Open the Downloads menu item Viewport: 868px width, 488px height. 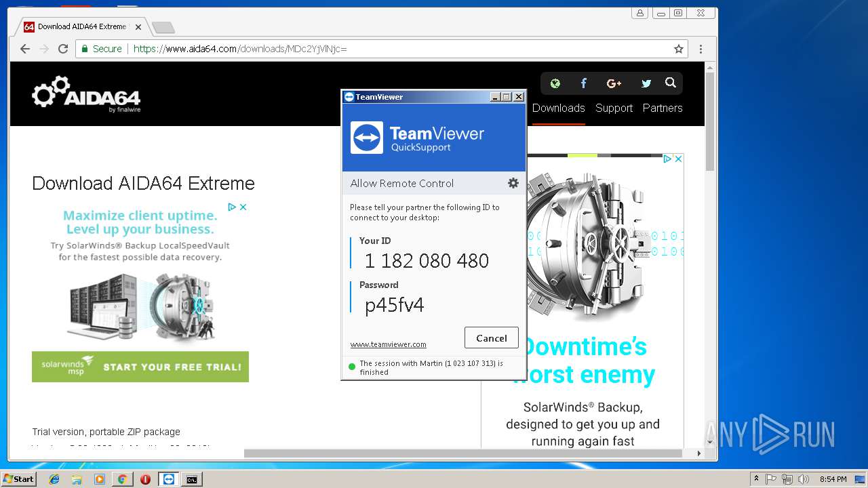tap(558, 108)
